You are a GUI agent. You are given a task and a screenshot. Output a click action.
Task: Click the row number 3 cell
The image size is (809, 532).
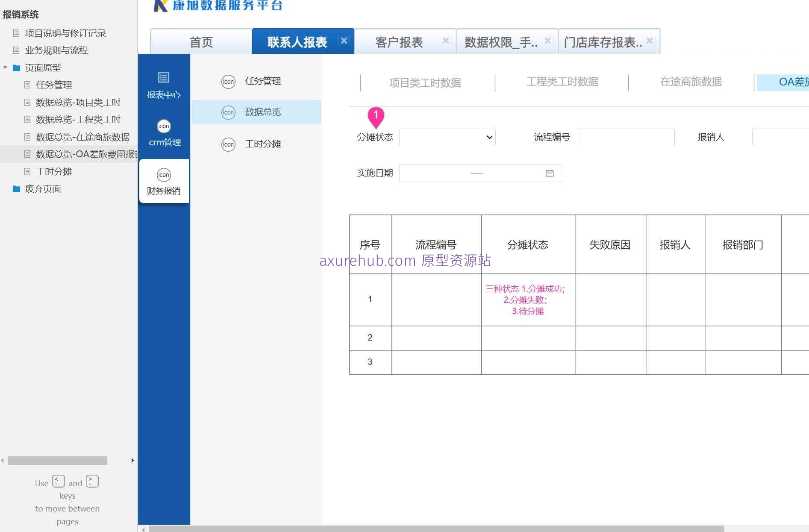371,362
